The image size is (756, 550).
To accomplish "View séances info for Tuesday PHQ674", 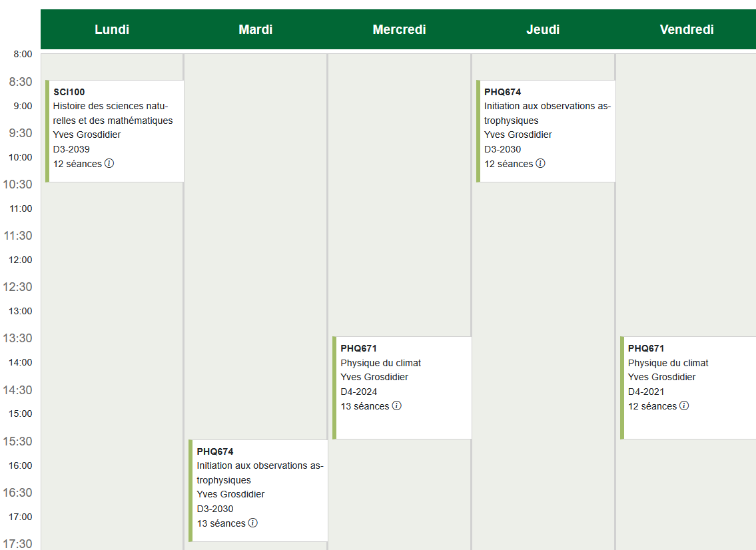I will click(x=253, y=523).
